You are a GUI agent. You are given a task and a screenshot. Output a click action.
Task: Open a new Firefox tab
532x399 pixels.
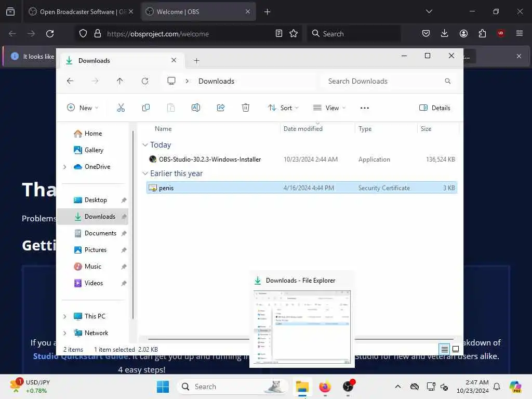pyautogui.click(x=267, y=12)
